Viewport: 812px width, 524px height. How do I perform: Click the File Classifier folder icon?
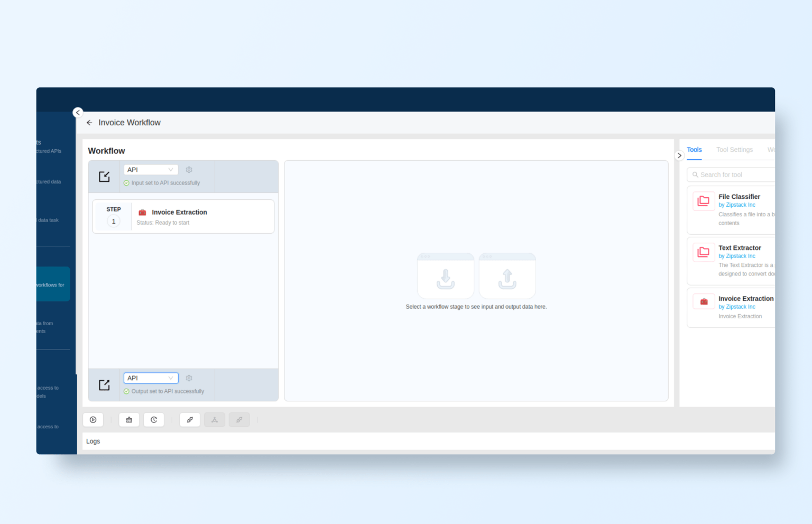click(x=704, y=201)
